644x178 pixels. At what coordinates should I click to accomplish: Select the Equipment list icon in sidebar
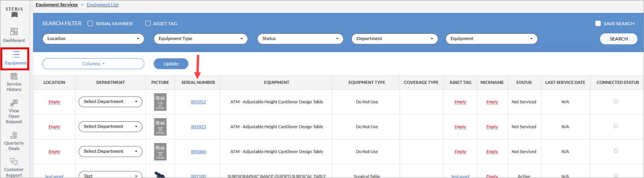point(15,55)
